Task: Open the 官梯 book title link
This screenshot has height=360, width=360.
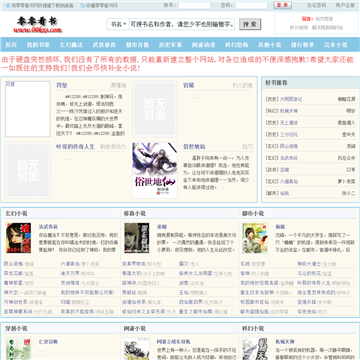Action: coord(189,85)
